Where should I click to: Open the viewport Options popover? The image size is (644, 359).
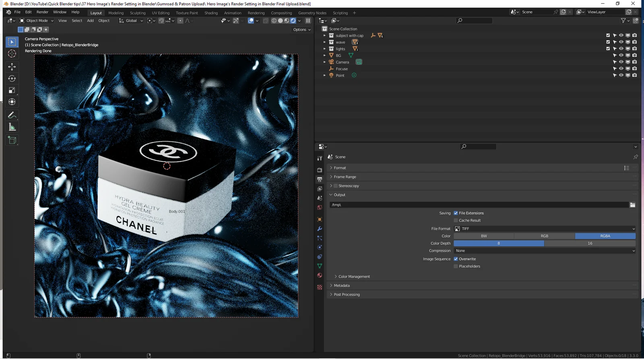pos(302,30)
